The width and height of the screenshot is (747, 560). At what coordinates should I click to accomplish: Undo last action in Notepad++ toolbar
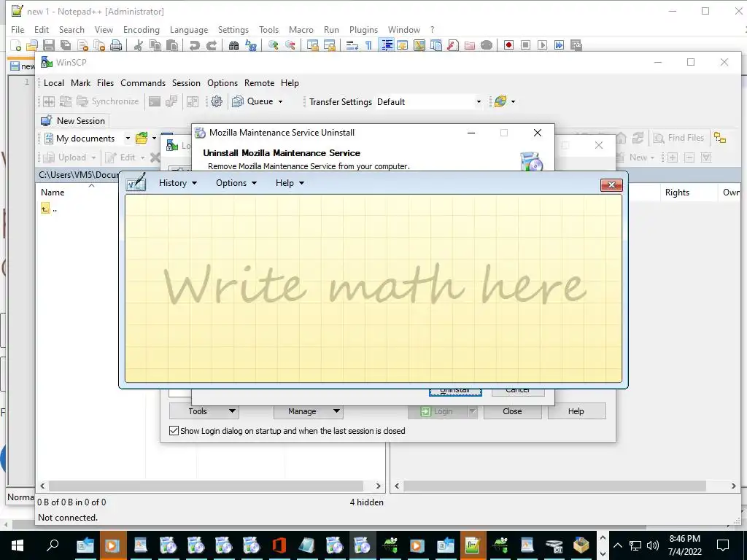click(x=194, y=45)
